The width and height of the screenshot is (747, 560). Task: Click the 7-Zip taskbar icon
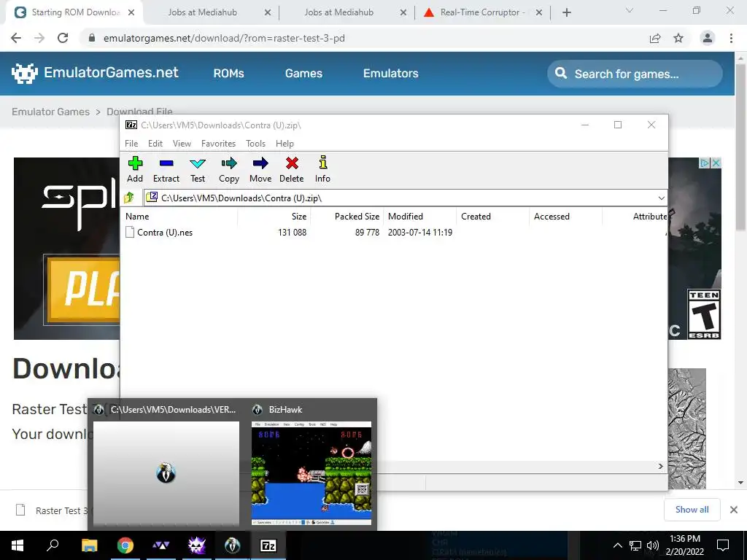click(x=268, y=545)
